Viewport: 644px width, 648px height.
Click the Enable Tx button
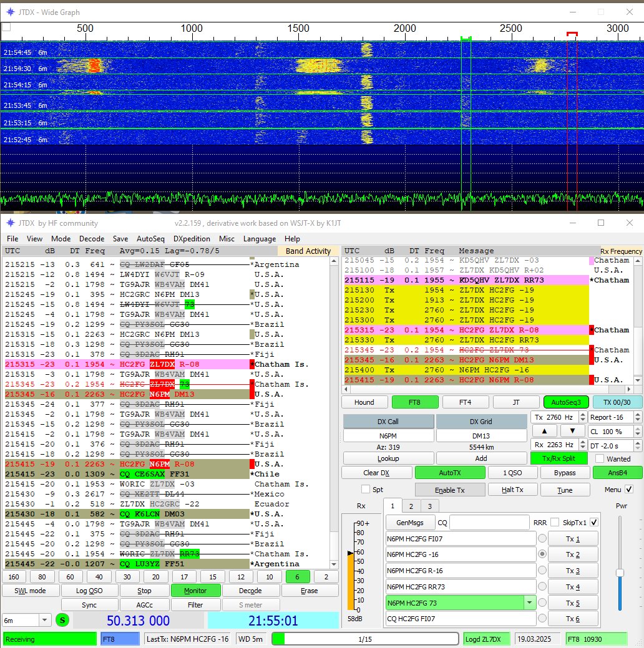click(x=450, y=490)
